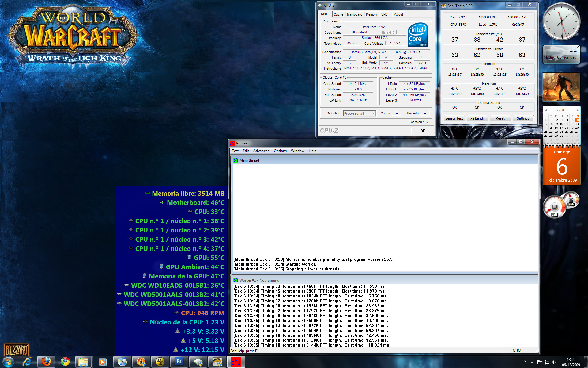Open the Advanced menu in Prime95

click(x=261, y=151)
